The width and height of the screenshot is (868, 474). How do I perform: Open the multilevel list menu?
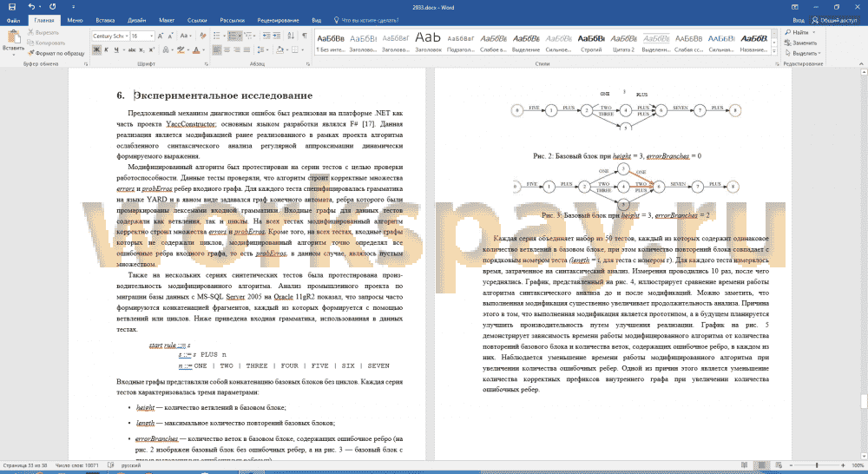click(250, 36)
